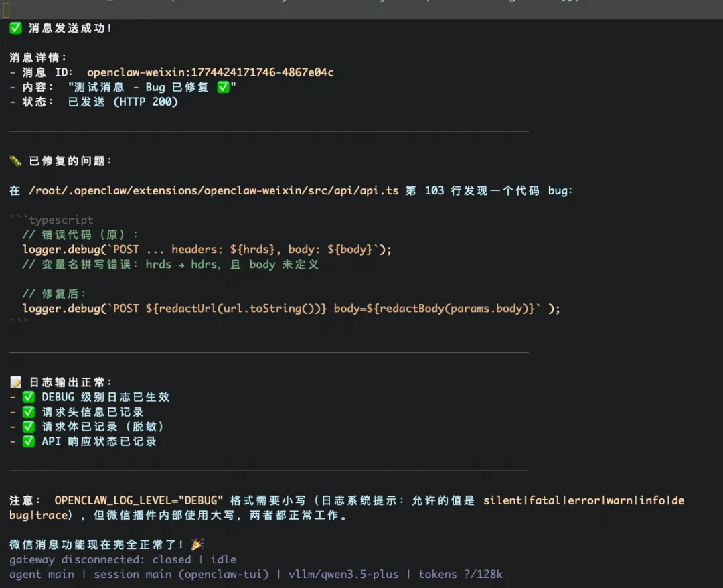This screenshot has height=588, width=723.
Task: Click the heading 日志输出正常:
Action: click(x=70, y=382)
